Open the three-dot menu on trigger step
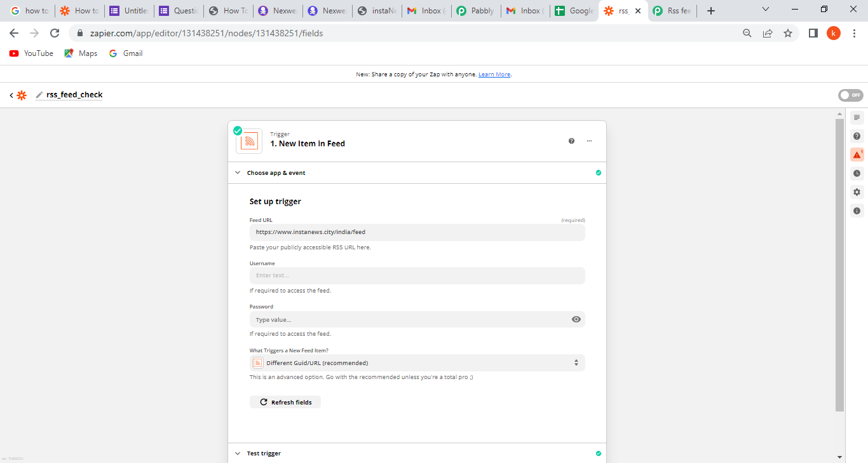 589,141
